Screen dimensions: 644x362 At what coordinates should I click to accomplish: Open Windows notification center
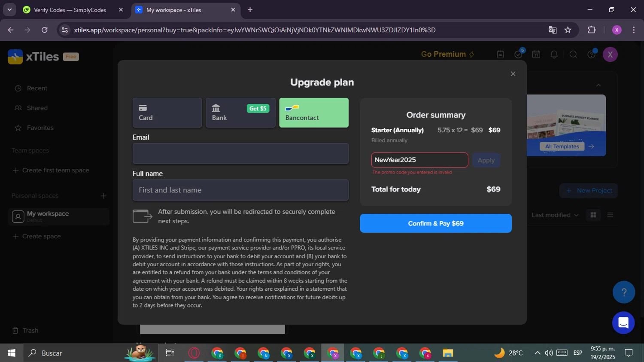[x=629, y=353]
